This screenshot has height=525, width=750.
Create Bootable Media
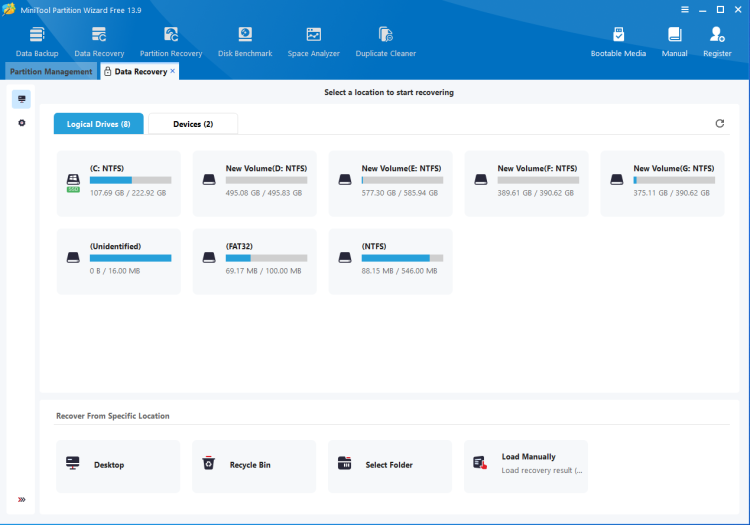(x=618, y=42)
